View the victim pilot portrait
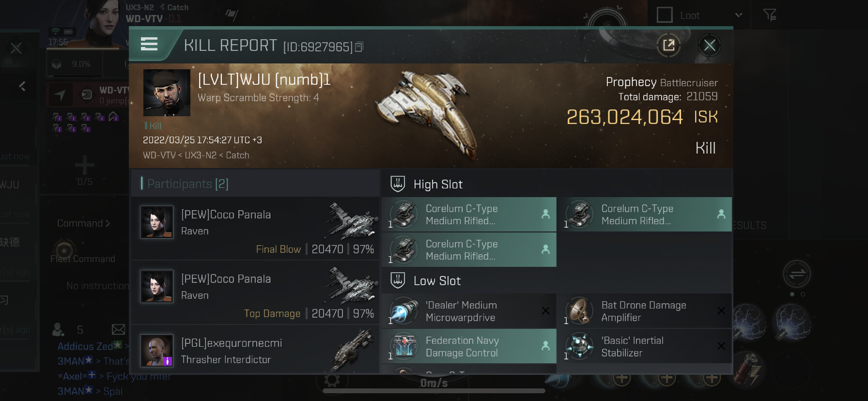Screen dimensions: 868x401 167,93
